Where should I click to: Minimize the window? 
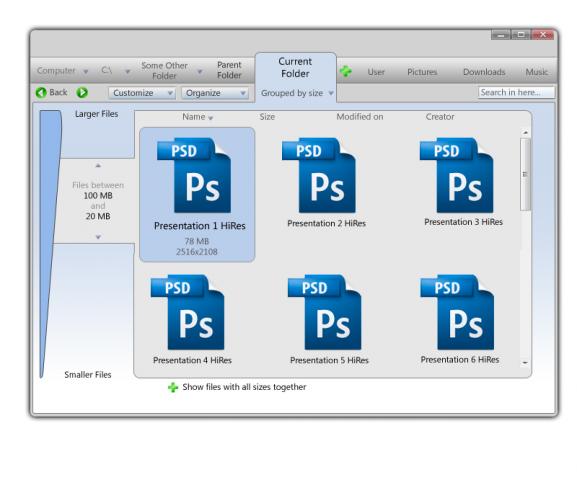click(x=501, y=35)
